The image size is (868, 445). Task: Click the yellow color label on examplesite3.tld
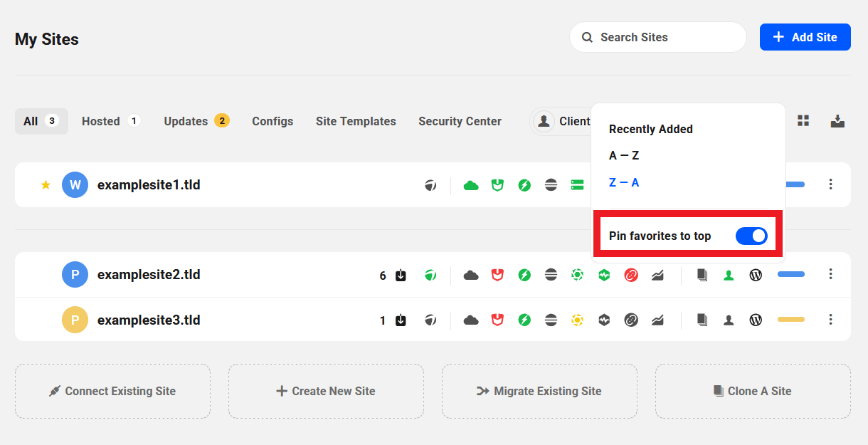pyautogui.click(x=790, y=320)
